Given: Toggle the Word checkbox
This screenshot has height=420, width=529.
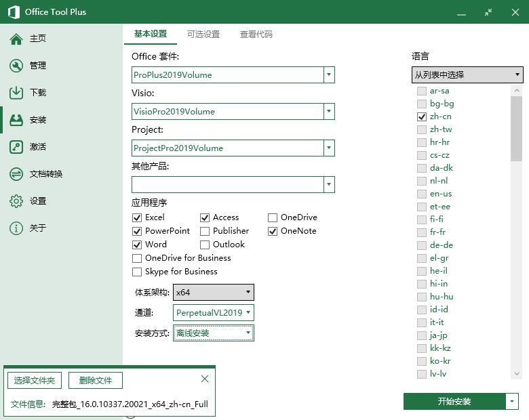Looking at the screenshot, I should (136, 245).
